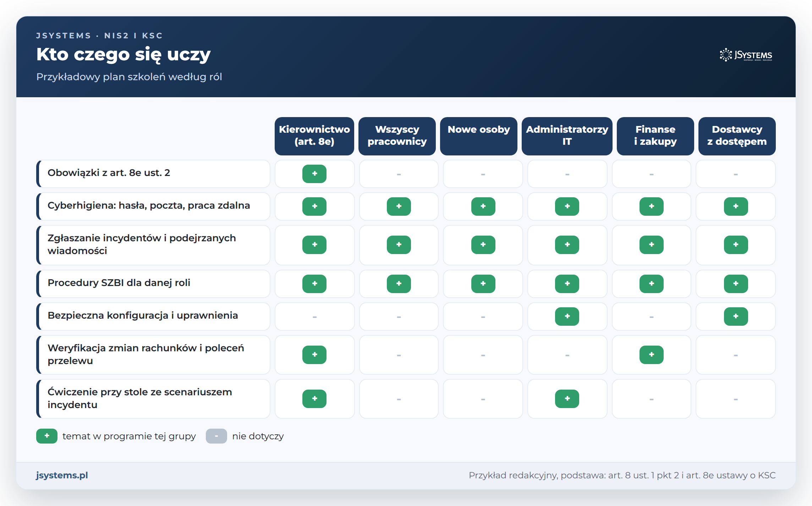
Task: Click Weryfikacja zmian rachunków plus under Kierownictwo
Action: 314,355
